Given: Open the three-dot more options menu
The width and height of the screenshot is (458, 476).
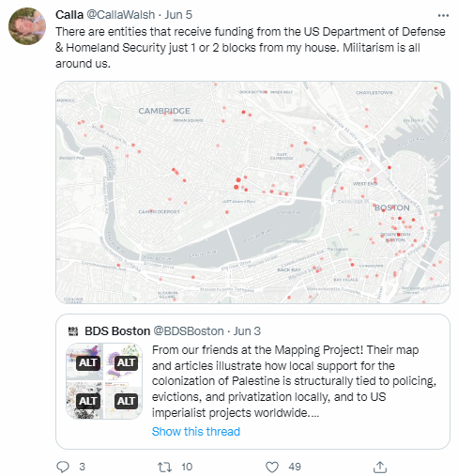Looking at the screenshot, I should pyautogui.click(x=443, y=15).
